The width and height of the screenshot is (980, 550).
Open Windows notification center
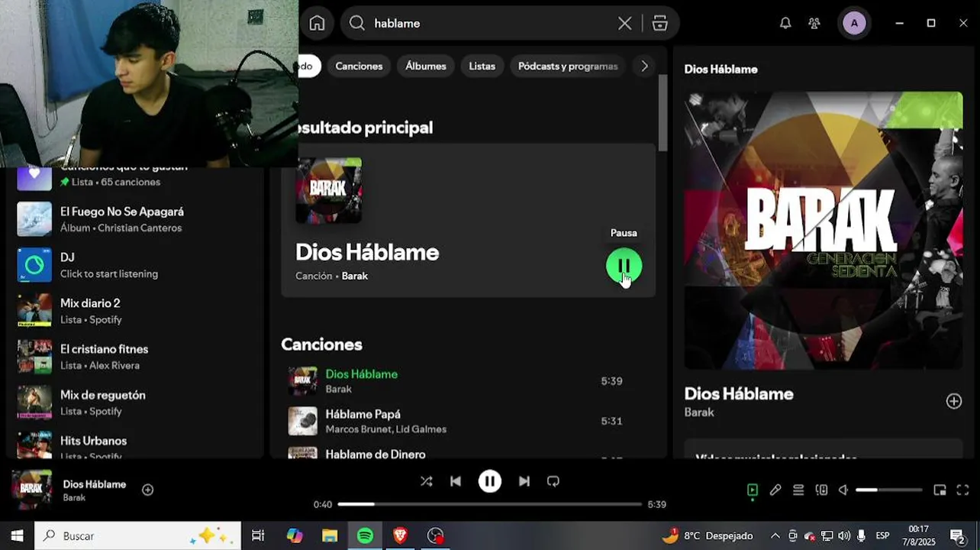pyautogui.click(x=956, y=535)
